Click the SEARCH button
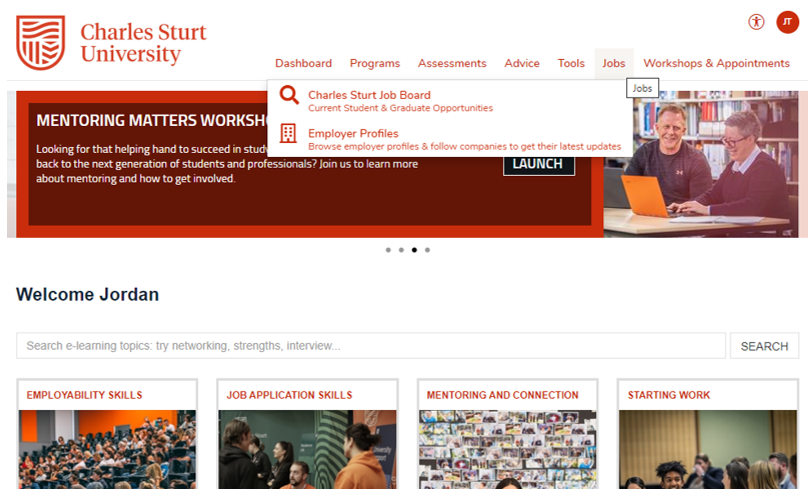 pos(764,346)
